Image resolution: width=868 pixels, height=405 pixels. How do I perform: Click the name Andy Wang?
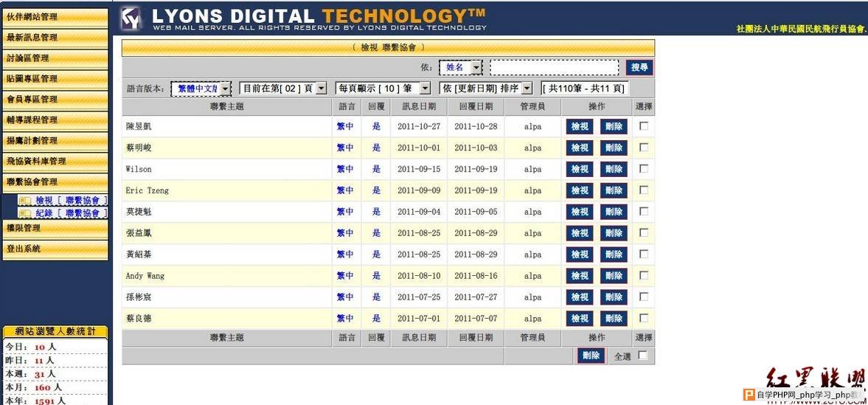pyautogui.click(x=145, y=276)
